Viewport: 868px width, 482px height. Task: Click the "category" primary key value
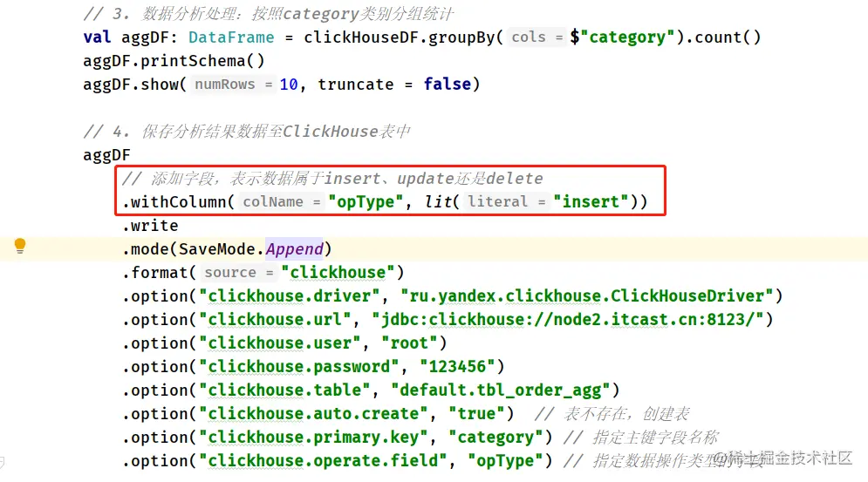[x=496, y=438]
